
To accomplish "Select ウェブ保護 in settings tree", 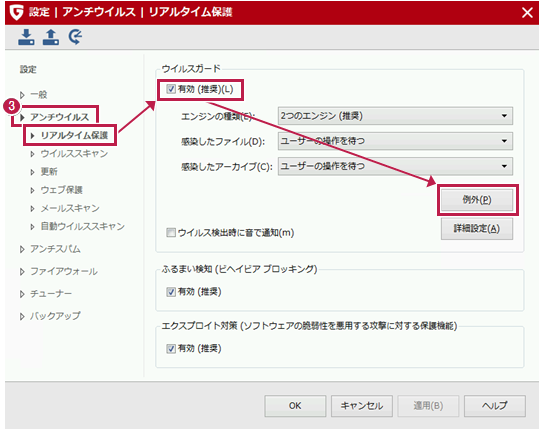I will tap(62, 190).
